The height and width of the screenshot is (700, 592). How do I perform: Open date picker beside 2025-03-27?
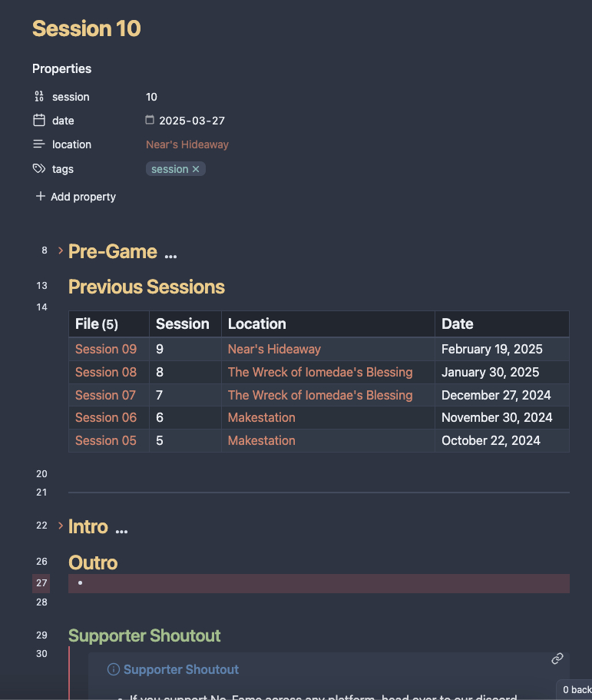click(150, 121)
